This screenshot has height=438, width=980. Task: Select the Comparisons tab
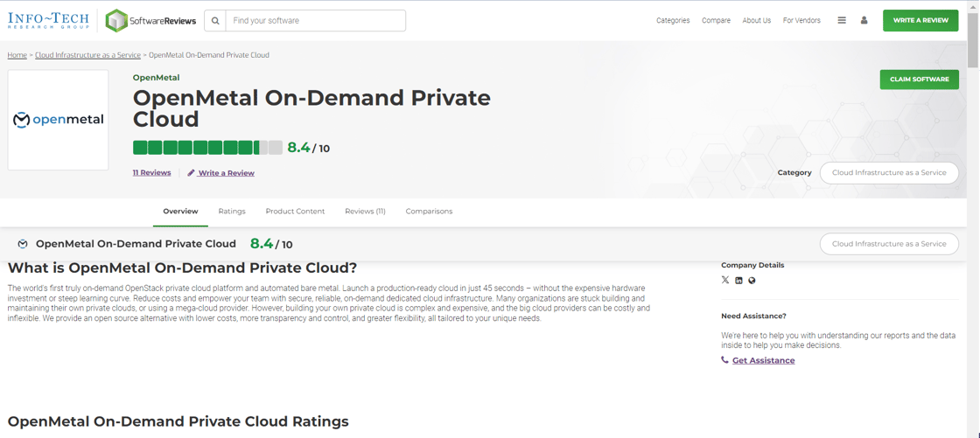(429, 212)
